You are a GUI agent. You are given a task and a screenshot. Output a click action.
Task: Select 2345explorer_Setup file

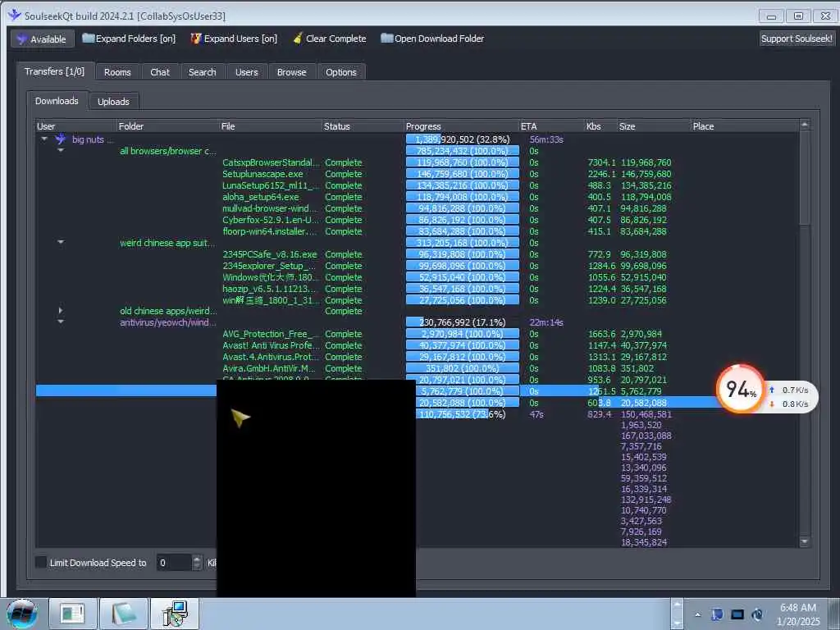pyautogui.click(x=269, y=266)
